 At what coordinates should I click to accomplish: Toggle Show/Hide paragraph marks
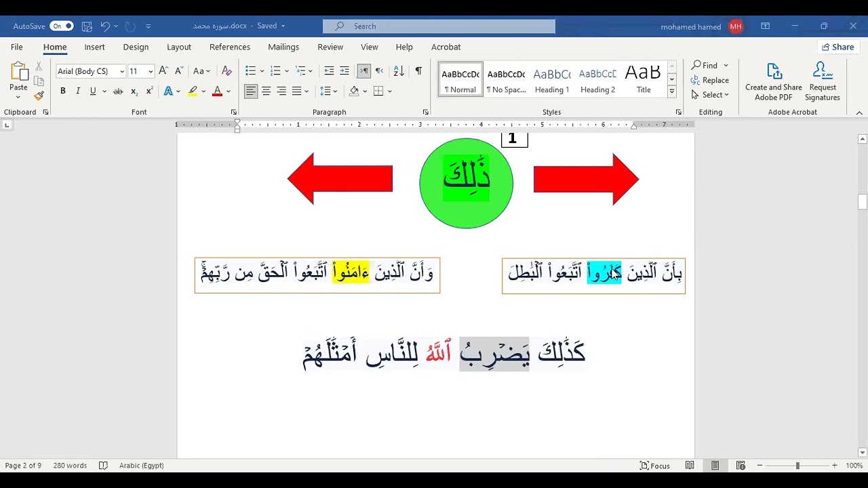418,71
